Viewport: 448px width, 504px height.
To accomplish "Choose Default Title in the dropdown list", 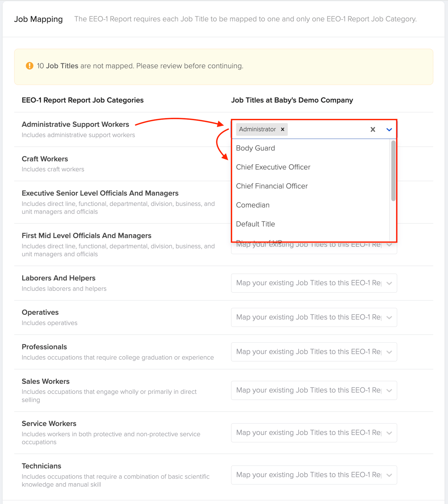I will coord(256,224).
